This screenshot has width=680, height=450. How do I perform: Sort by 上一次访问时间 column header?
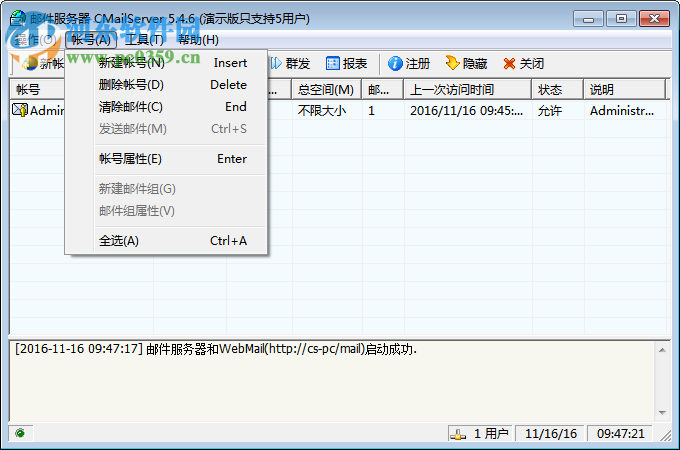(x=468, y=89)
